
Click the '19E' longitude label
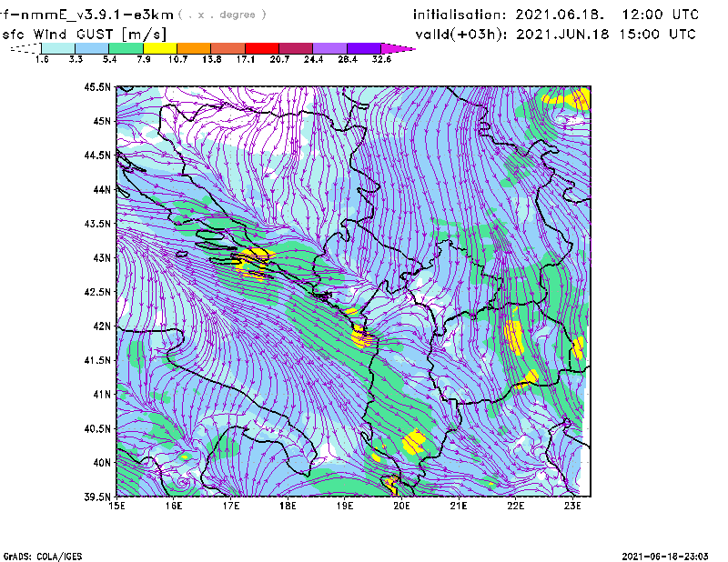[x=345, y=506]
